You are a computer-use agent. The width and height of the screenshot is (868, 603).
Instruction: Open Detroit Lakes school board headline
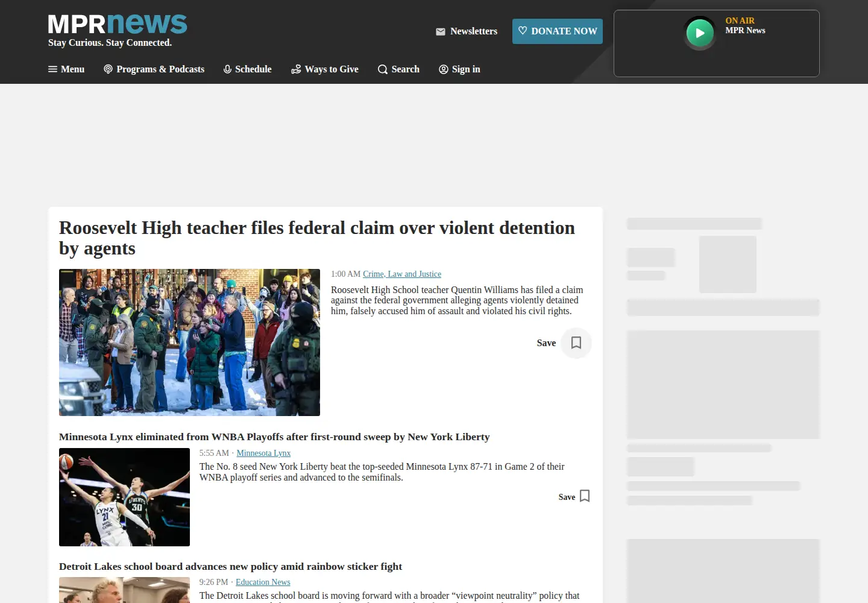(230, 567)
